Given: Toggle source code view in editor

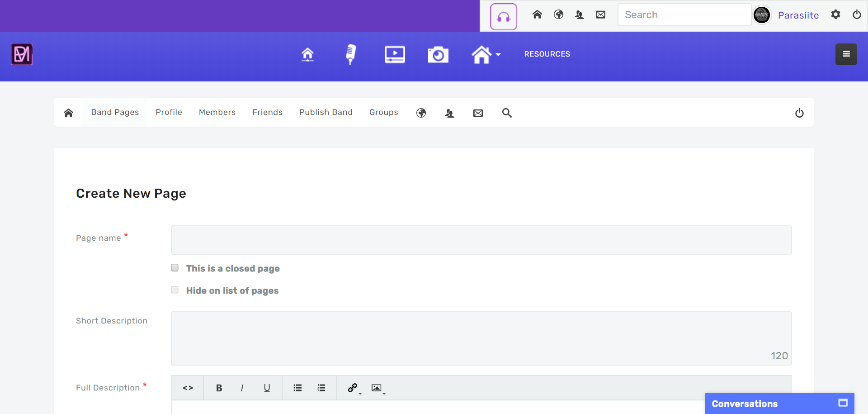Looking at the screenshot, I should (x=188, y=388).
